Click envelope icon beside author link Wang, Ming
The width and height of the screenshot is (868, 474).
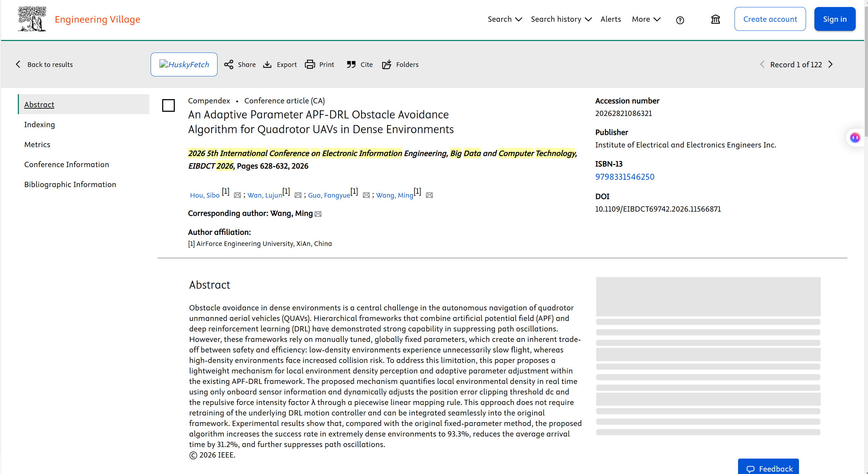coord(429,195)
